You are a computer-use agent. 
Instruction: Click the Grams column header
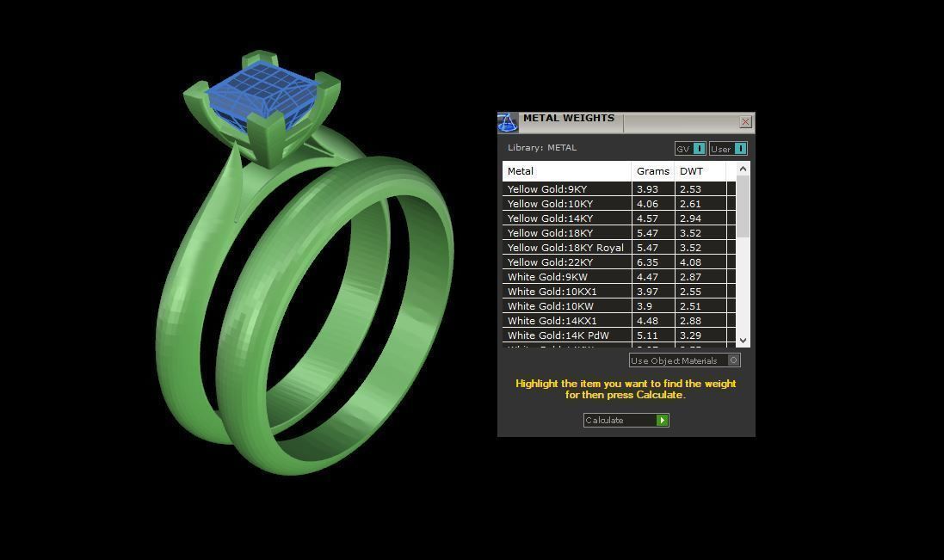click(x=653, y=171)
